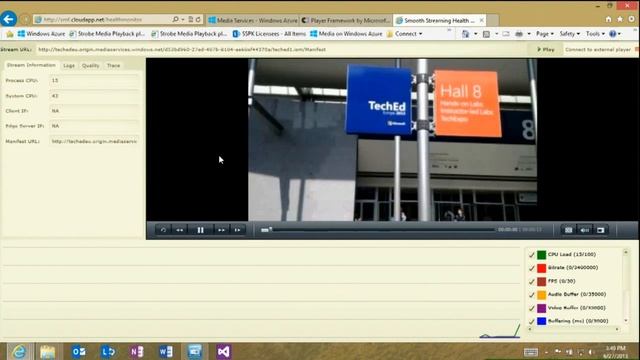Click the search magnifier in the address bar
Screen dimensions: 640x360
click(176, 19)
